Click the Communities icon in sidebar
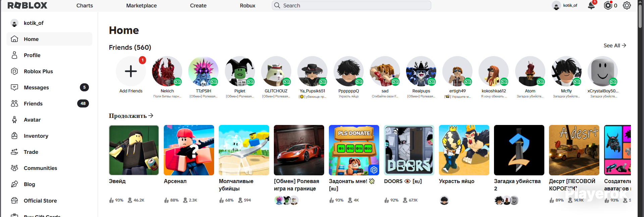This screenshot has height=217, width=644. (x=14, y=168)
